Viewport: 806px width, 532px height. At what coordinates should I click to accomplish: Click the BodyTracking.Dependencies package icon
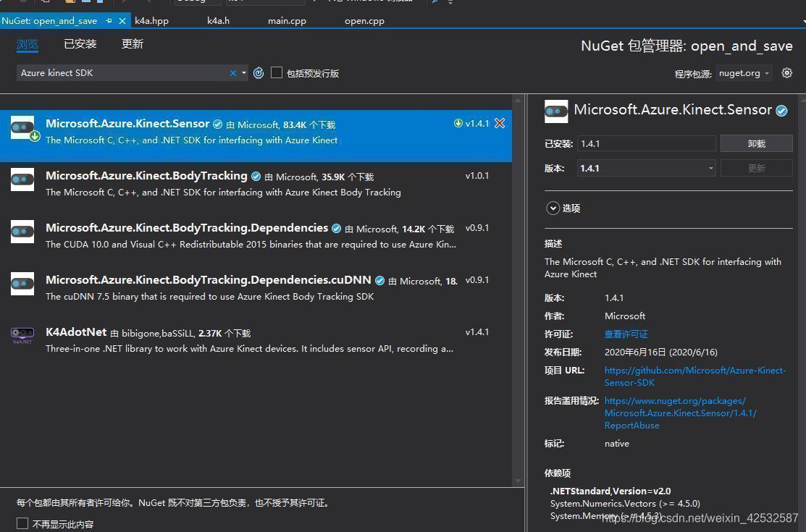22,232
